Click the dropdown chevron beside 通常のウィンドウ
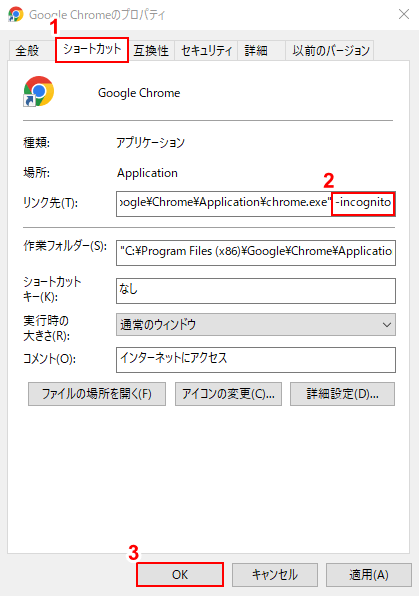The image size is (419, 596). tap(387, 325)
